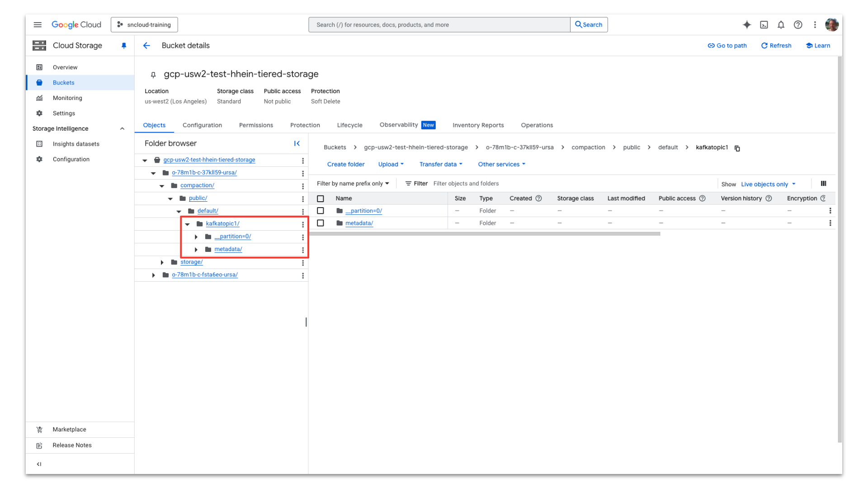This screenshot has width=868, height=488.
Task: Open the Upload dropdown
Action: click(x=391, y=164)
